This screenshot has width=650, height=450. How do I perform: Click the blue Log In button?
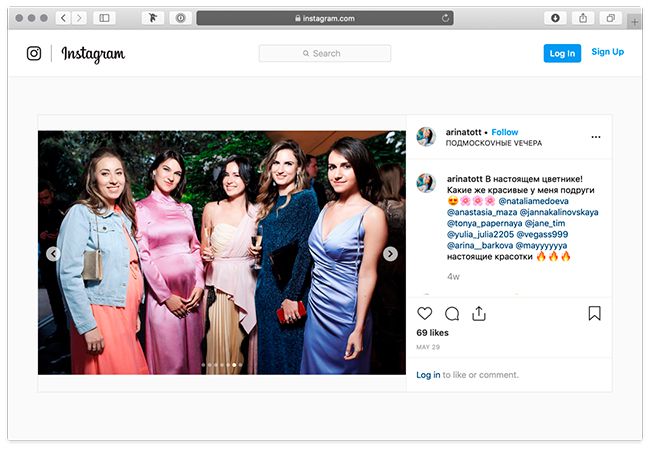[x=562, y=54]
